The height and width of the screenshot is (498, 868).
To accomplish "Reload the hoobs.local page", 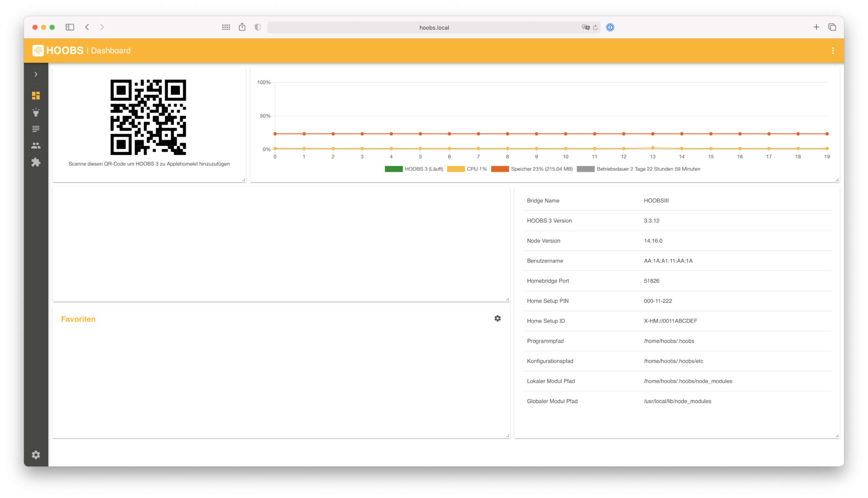I will [x=595, y=27].
